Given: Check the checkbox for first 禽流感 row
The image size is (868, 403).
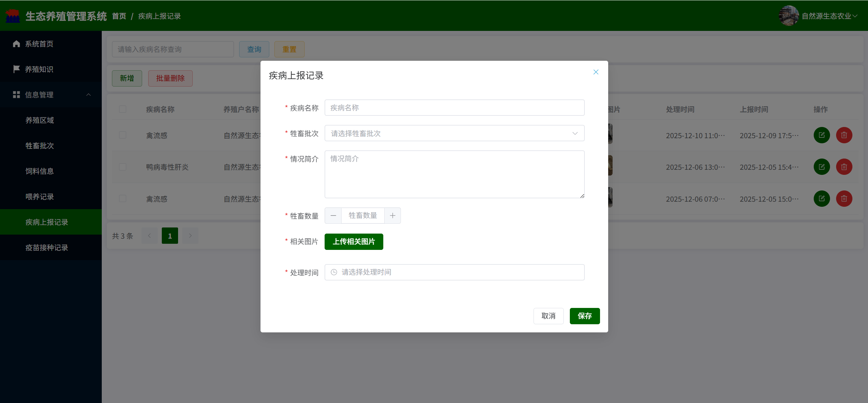Looking at the screenshot, I should tap(122, 135).
